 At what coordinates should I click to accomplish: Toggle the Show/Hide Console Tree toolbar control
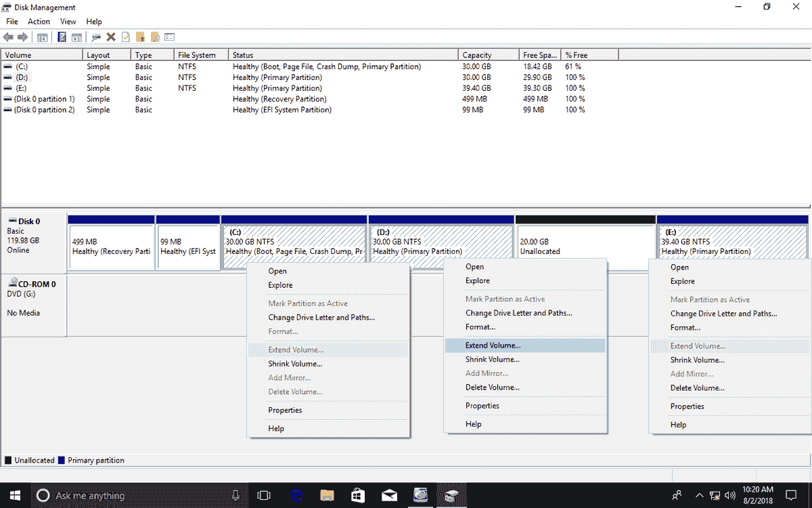tap(42, 37)
